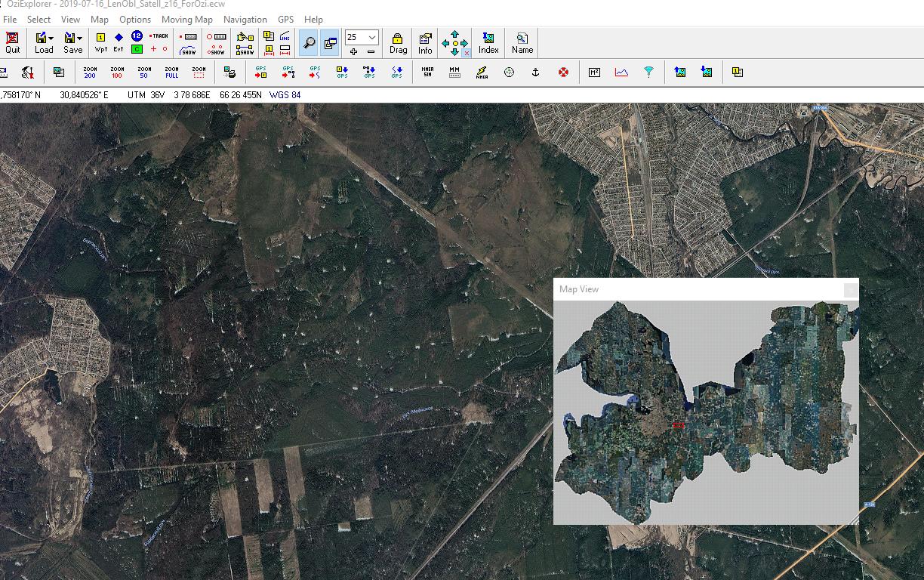
Task: Click the man overboard lifebuoy icon
Action: click(563, 72)
